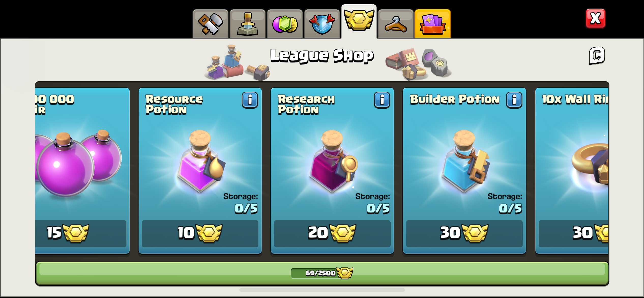Open the gems and coins resources tab
The image size is (644, 298).
[x=285, y=24]
